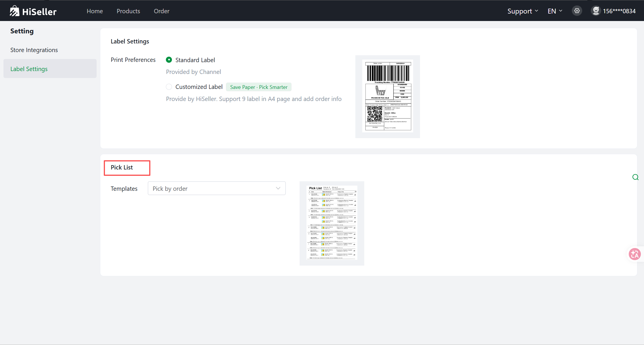
Task: Click the pick list template preview thumbnail
Action: click(332, 223)
